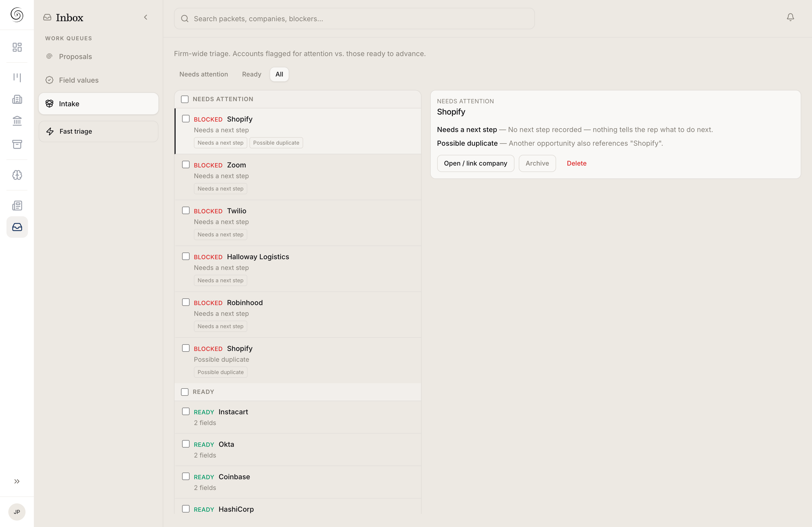Viewport: 812px width, 527px height.
Task: Select Halloway Logistics row
Action: click(298, 269)
